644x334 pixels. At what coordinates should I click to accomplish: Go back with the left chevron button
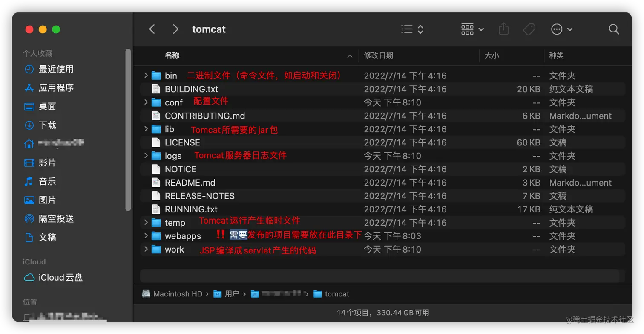(152, 29)
